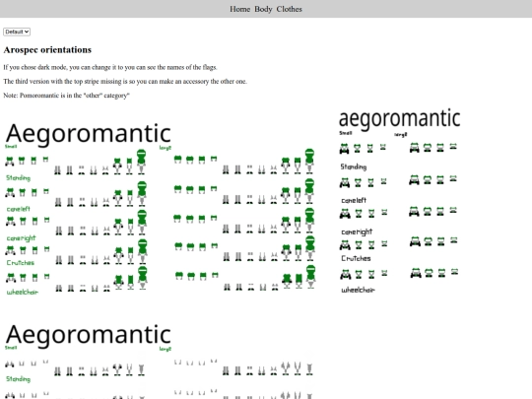Select first small green top icon in Standing row
The height and width of the screenshot is (399, 532).
click(10, 162)
